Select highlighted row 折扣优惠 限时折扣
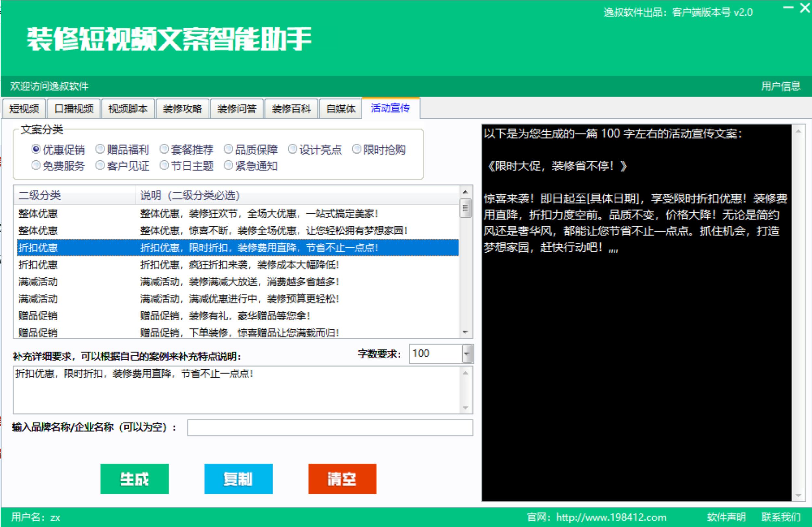Screen dimensions: 812x527 coord(237,248)
